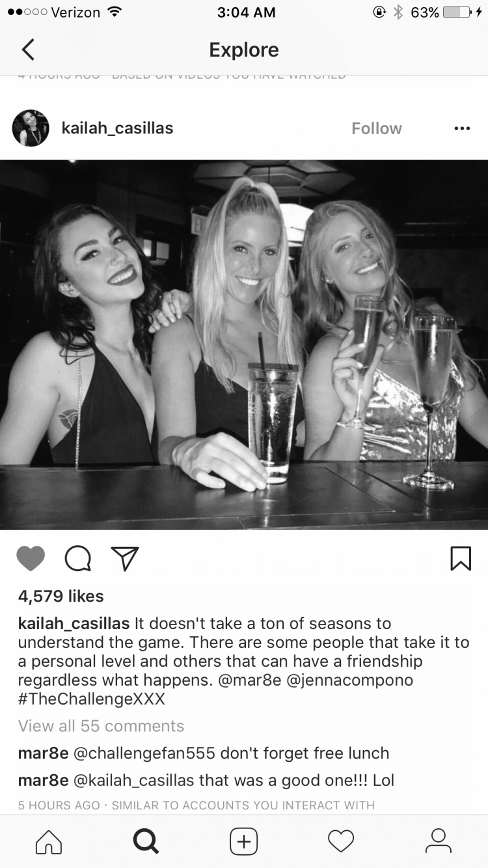The height and width of the screenshot is (868, 488).
Task: Open kailah_casillas username in post header
Action: point(117,128)
